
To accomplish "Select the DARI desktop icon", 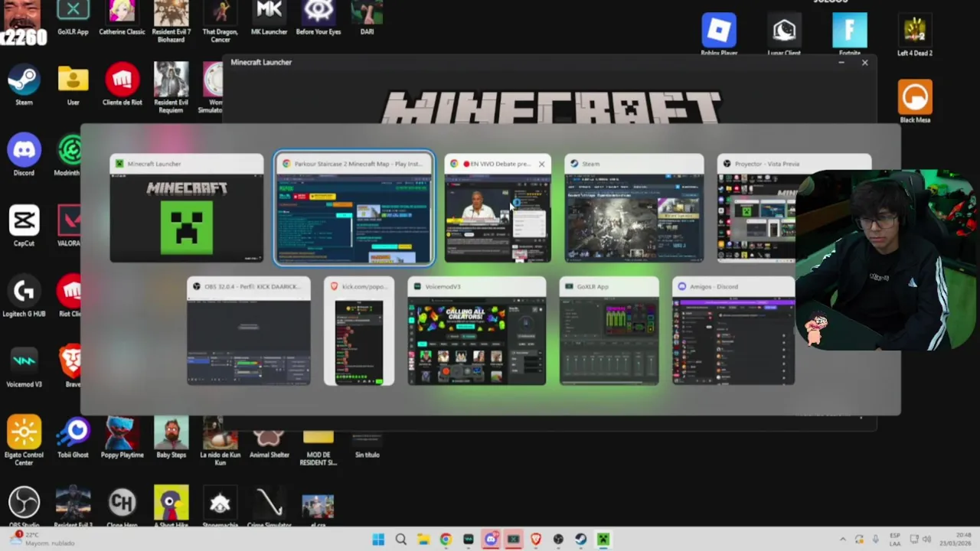I will [367, 18].
